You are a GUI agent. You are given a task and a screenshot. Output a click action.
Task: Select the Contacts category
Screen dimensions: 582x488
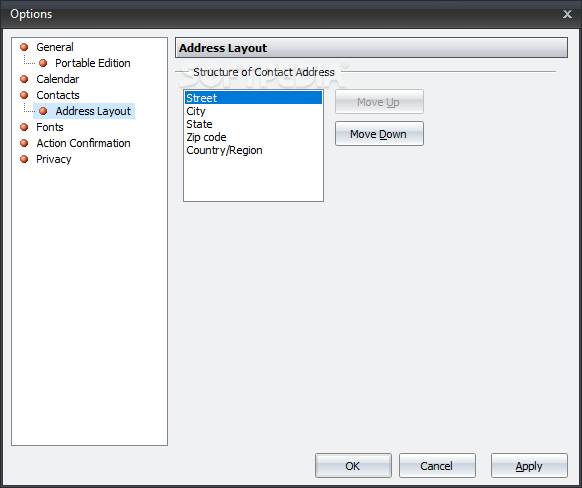click(58, 95)
